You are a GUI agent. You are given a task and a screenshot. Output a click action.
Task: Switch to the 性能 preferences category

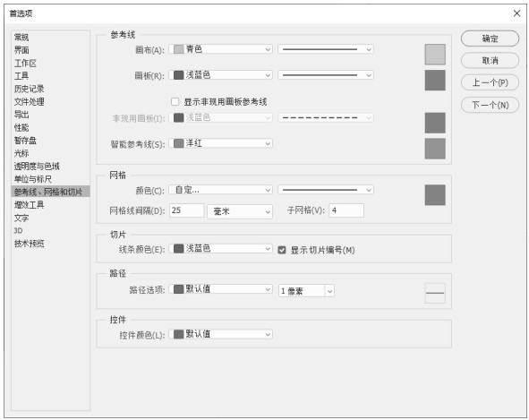(x=21, y=127)
